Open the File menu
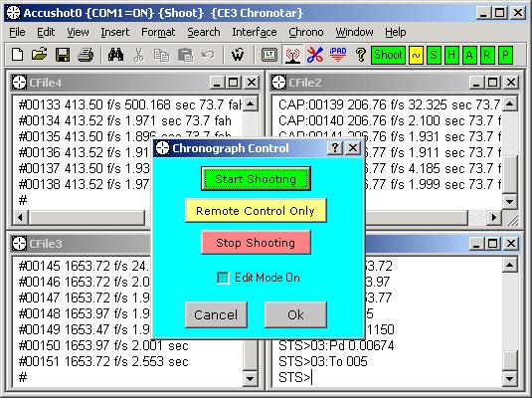Image resolution: width=532 pixels, height=398 pixels. coord(17,32)
